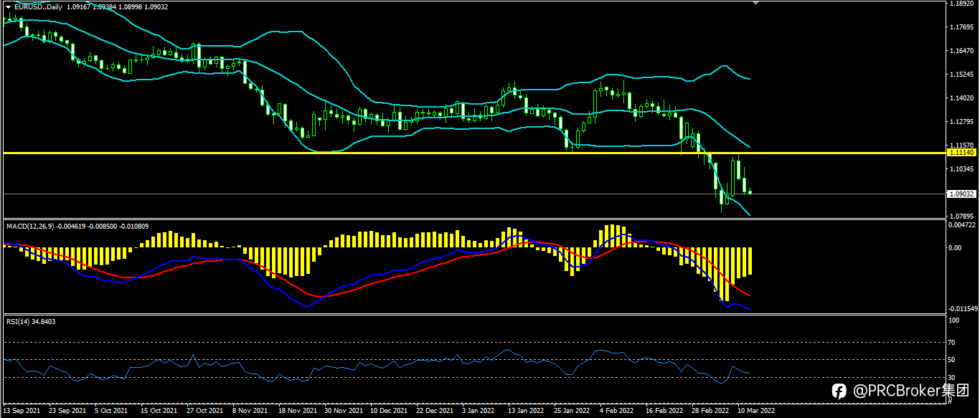Click the 4 Feb 2022 date label

(616, 412)
